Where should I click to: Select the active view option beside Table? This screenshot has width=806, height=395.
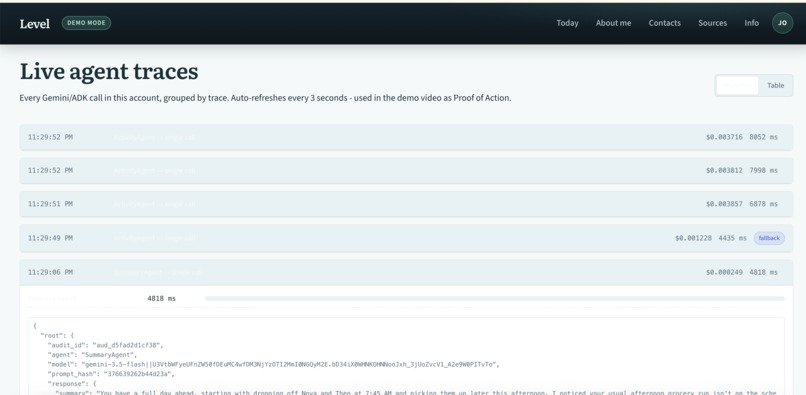(x=737, y=85)
